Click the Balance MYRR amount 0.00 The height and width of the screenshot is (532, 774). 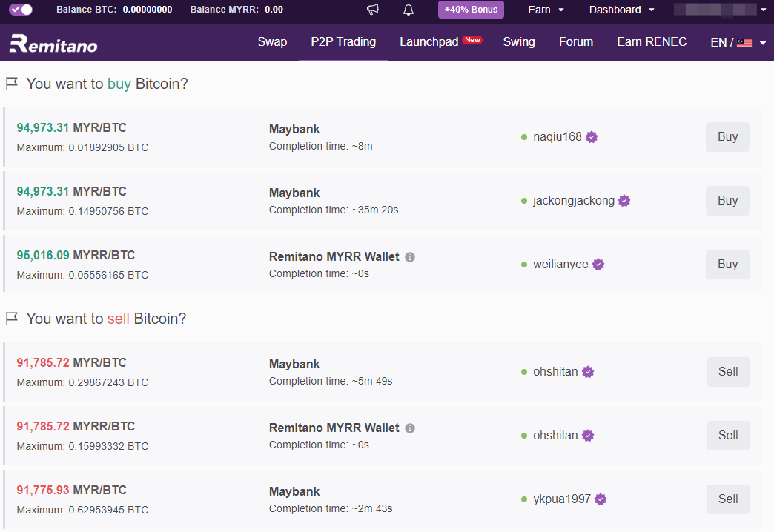point(274,10)
